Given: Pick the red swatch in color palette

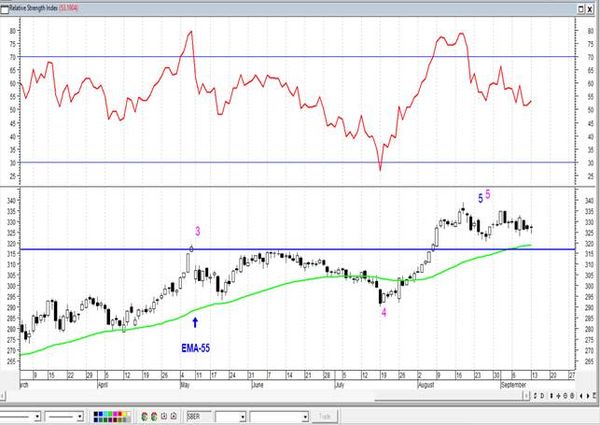Looking at the screenshot, I should coord(120,414).
